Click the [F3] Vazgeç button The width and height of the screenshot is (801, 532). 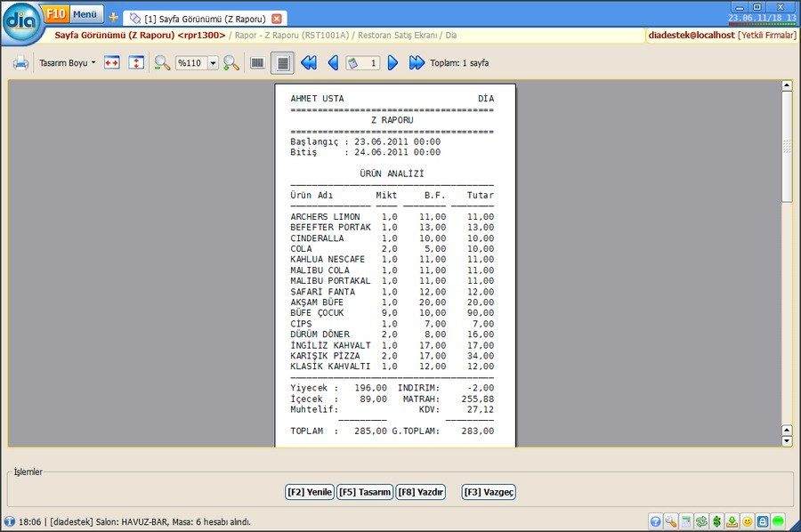pyautogui.click(x=489, y=492)
